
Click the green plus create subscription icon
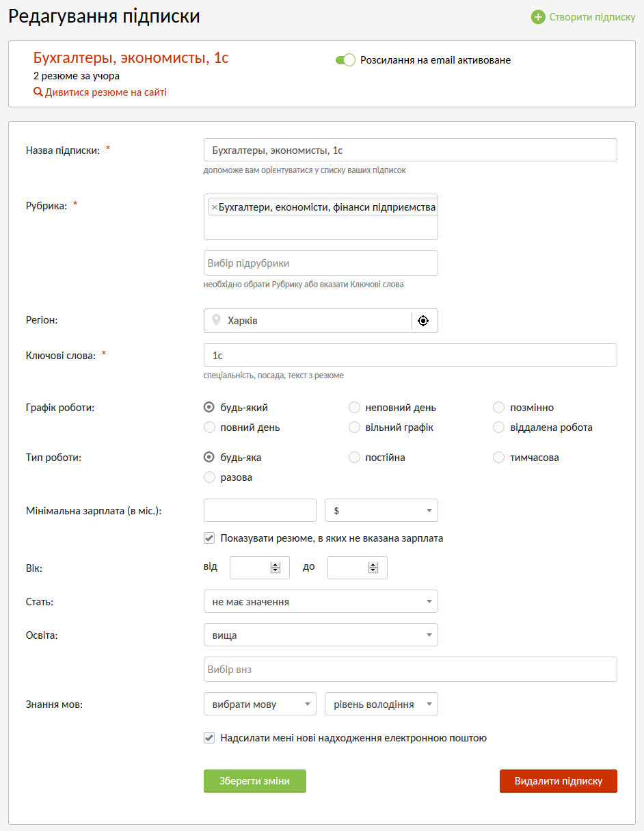coord(538,17)
